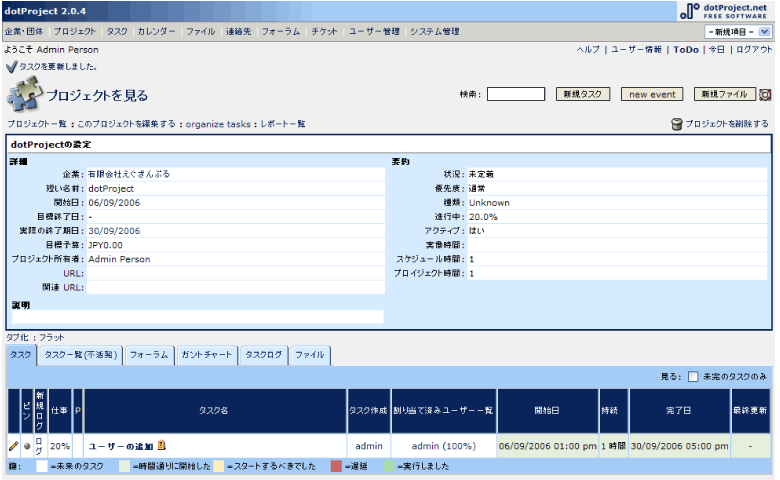This screenshot has width=780, height=480.
Task: Click the icon right of the 新規ファイル button
Action: (x=765, y=95)
